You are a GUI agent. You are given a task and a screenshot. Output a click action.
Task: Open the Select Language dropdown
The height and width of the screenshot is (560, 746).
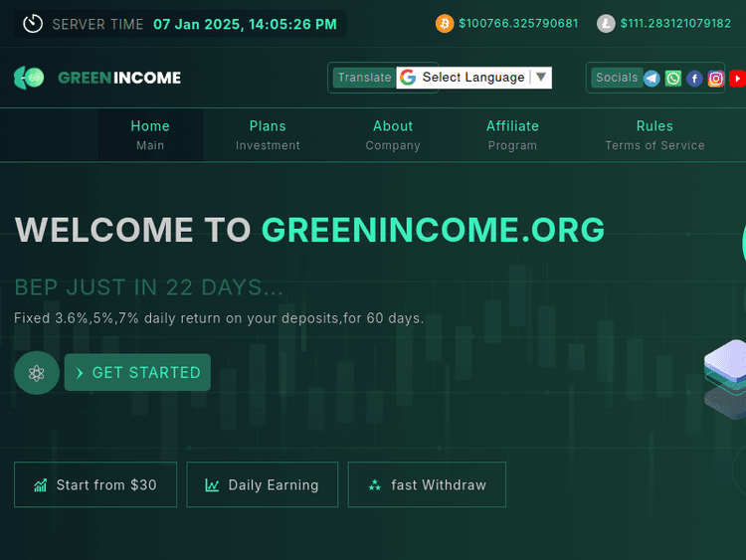(x=473, y=78)
